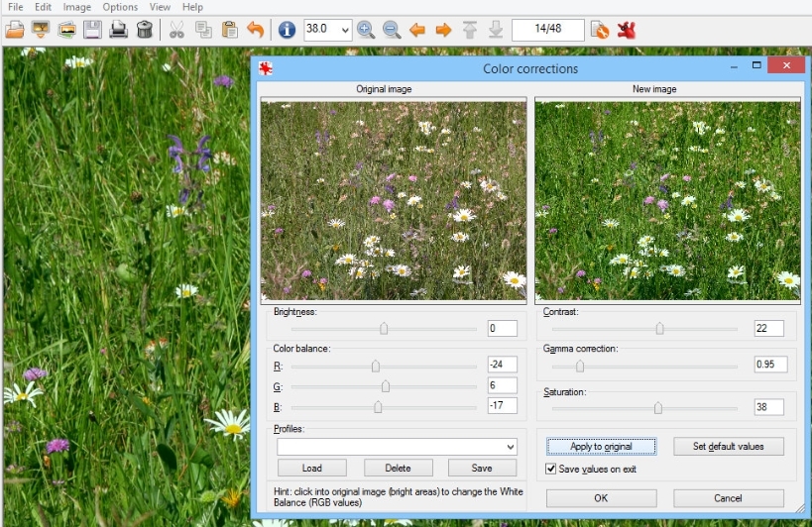This screenshot has height=527, width=812.
Task: Click the Zoom out magnifier icon
Action: tap(392, 30)
